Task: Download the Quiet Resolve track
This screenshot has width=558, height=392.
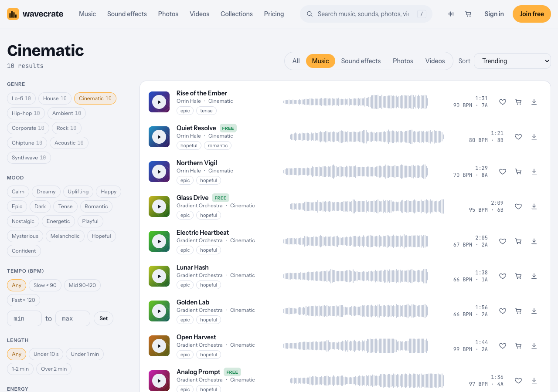Action: 534,137
